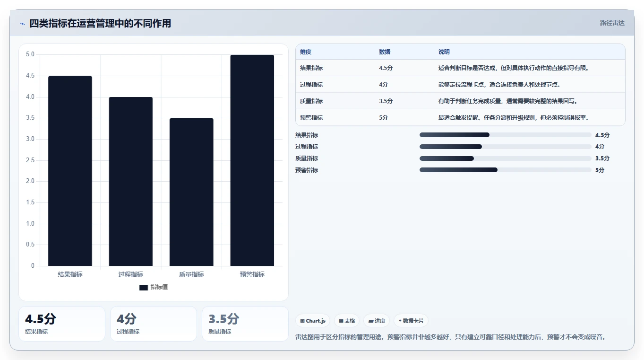Click the 结果指标 bar in chart
This screenshot has height=360, width=644.
point(70,171)
